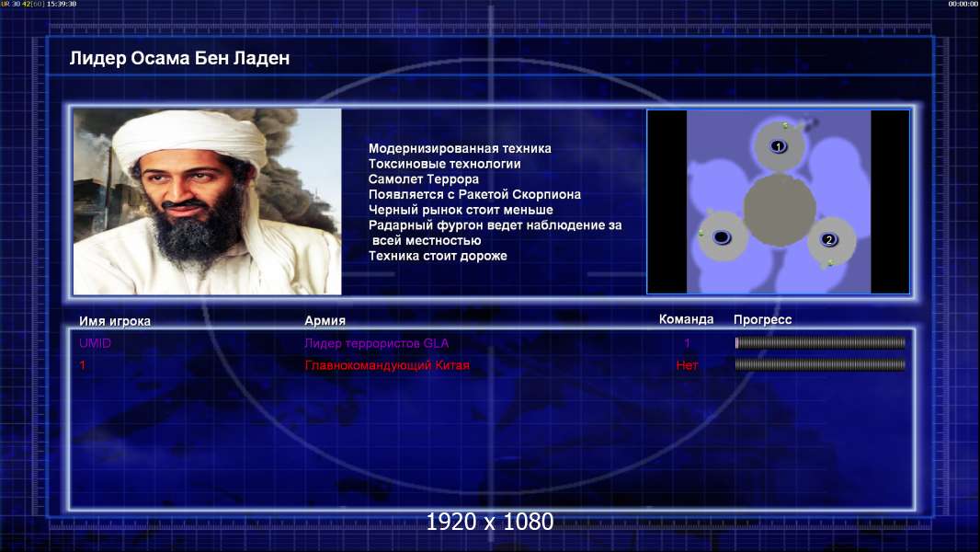Click the map preview thumbnail

tap(778, 201)
